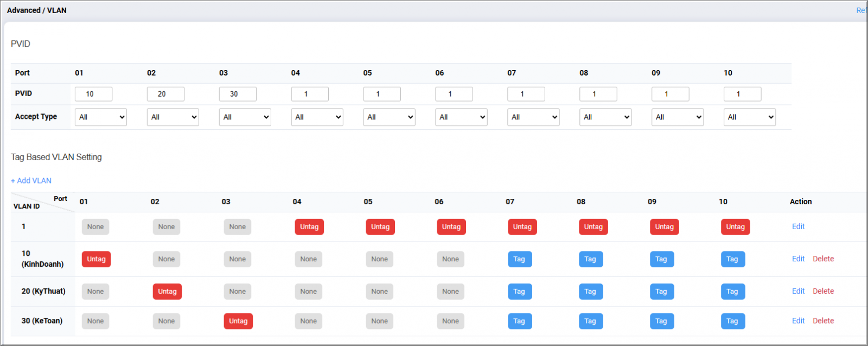Click the + Add VLAN link
Image resolution: width=868 pixels, height=346 pixels.
coord(31,181)
